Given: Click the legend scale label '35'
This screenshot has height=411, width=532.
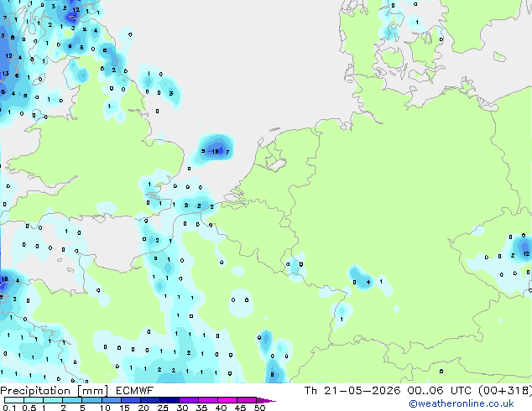Looking at the screenshot, I should 201,408.
